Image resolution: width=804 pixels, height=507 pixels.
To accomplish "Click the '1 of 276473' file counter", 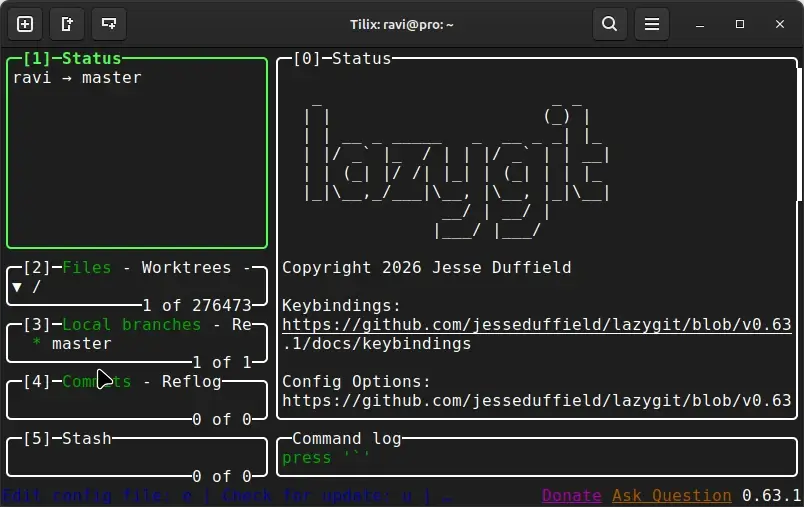I will (x=196, y=306).
